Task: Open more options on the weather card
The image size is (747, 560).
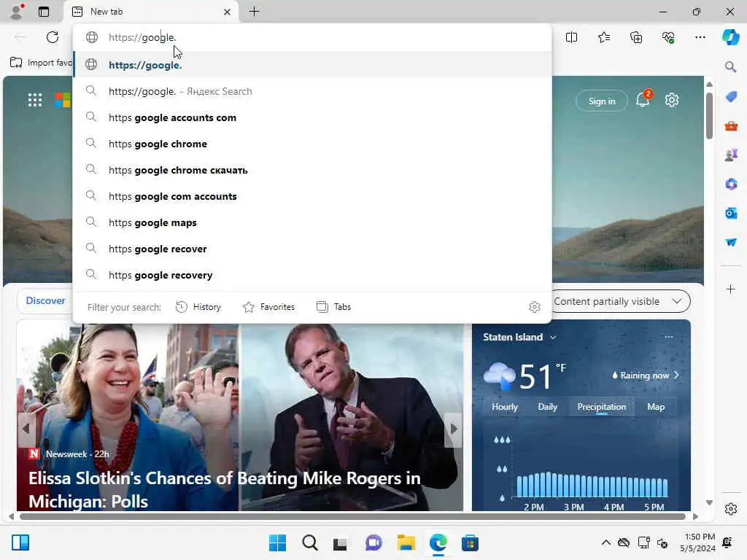Action: coord(669,337)
